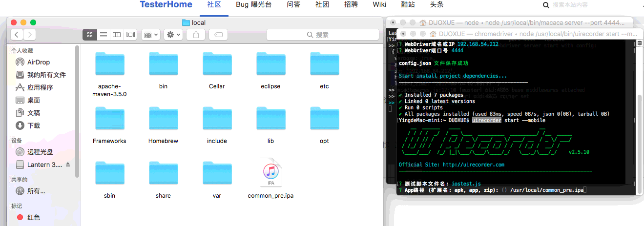Select the Cellar folder
This screenshot has width=644, height=226.
tap(217, 63)
